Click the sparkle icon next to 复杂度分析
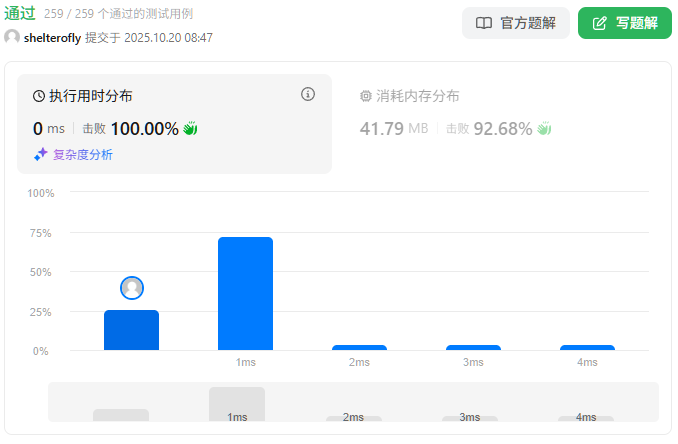 pyautogui.click(x=41, y=154)
